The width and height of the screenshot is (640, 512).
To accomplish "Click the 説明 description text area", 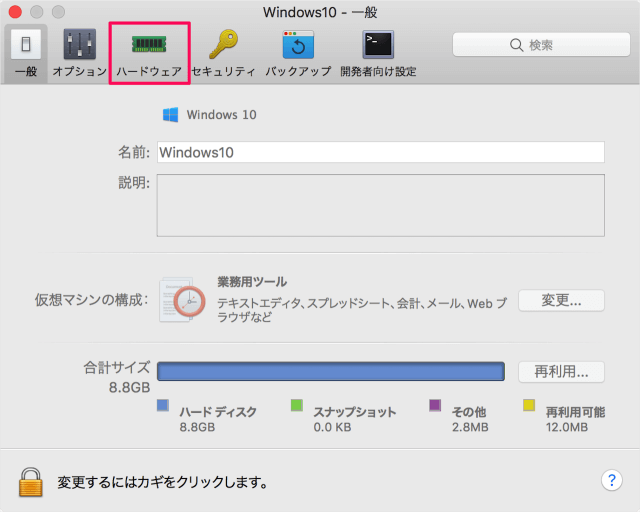I will [381, 205].
